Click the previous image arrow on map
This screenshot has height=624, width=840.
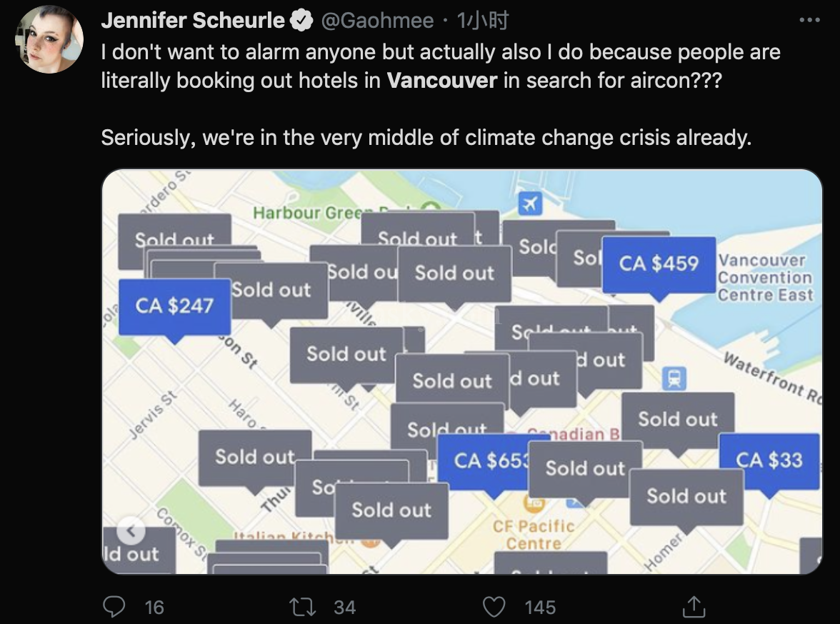tap(131, 530)
